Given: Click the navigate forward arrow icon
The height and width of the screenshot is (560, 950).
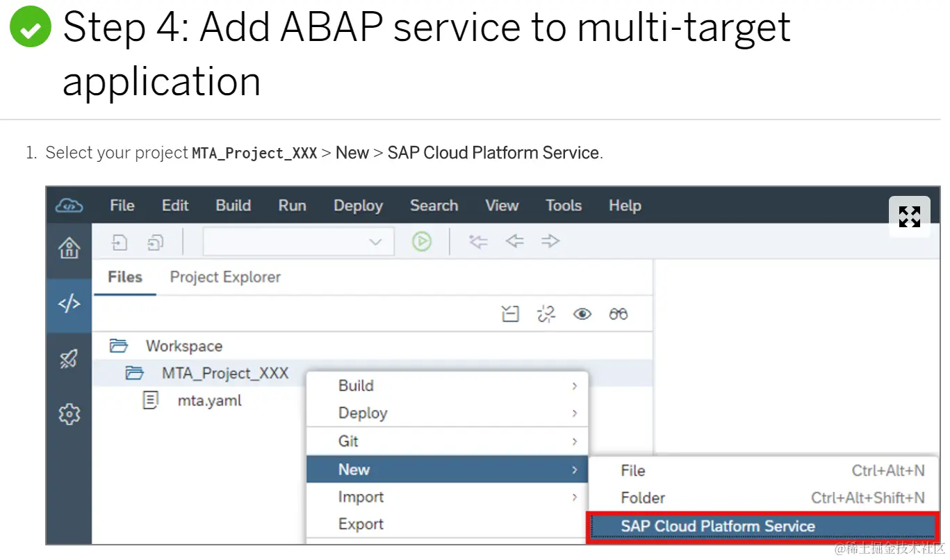Looking at the screenshot, I should (x=550, y=241).
